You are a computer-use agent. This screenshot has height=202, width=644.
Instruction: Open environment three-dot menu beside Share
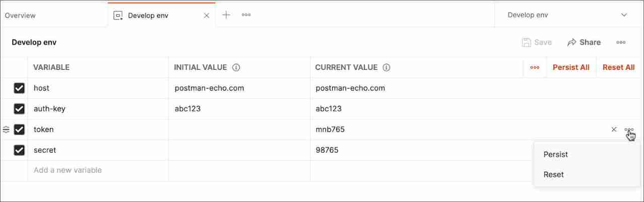pyautogui.click(x=621, y=42)
